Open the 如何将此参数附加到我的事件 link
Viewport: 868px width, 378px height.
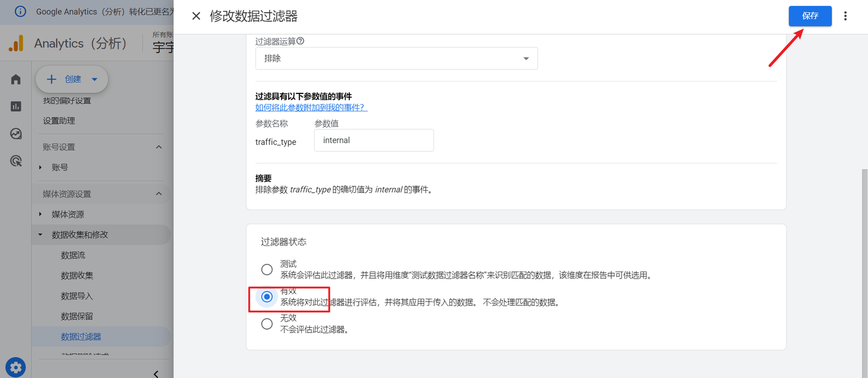coord(311,108)
